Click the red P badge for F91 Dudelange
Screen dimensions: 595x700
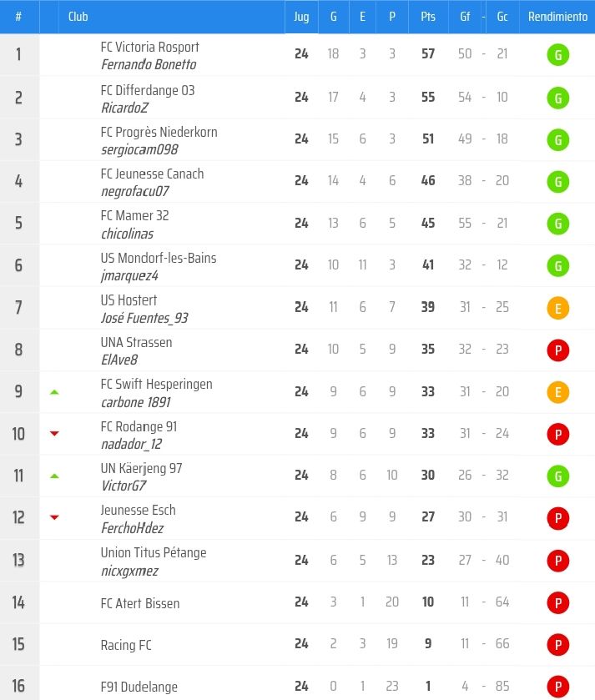point(557,687)
